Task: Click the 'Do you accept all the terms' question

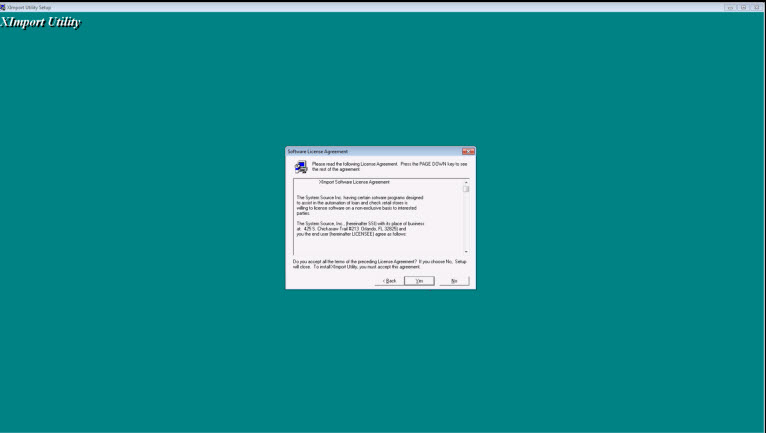Action: click(x=380, y=264)
